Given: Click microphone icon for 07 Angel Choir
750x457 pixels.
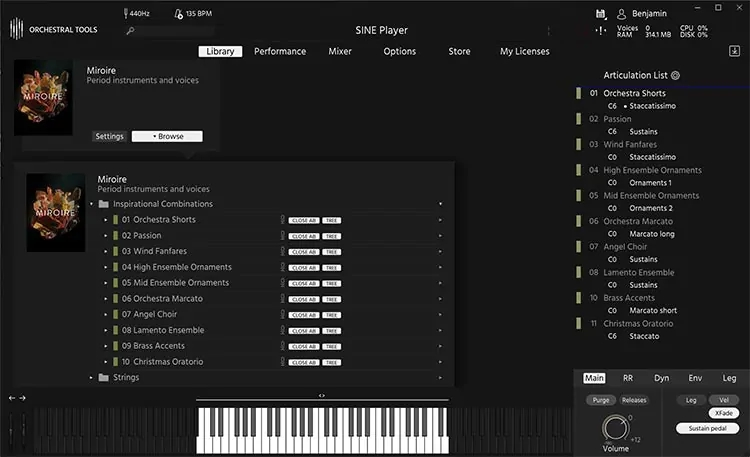Looking at the screenshot, I should pyautogui.click(x=283, y=314).
